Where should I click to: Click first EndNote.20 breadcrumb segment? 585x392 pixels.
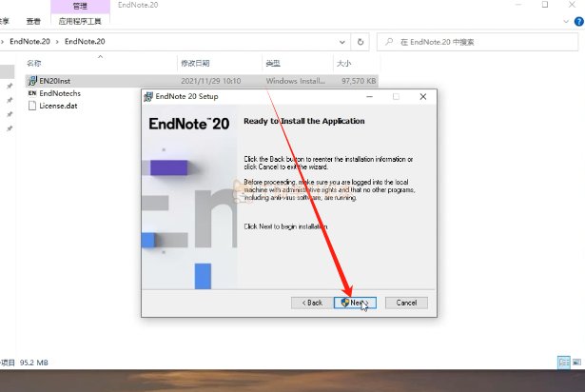[x=29, y=42]
